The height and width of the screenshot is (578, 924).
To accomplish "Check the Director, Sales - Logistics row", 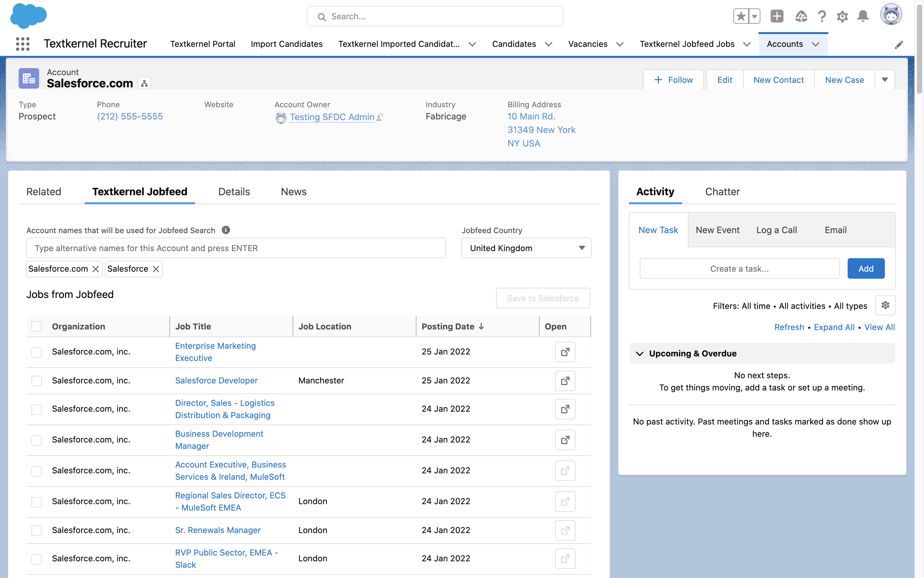I will point(37,409).
